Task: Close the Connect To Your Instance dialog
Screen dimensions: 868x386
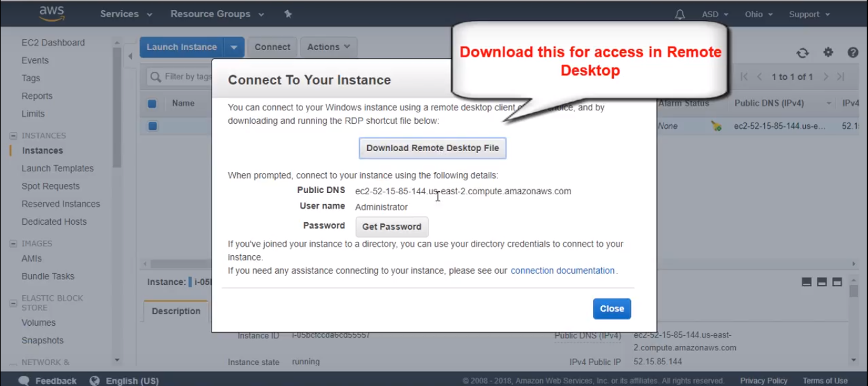Action: point(612,309)
